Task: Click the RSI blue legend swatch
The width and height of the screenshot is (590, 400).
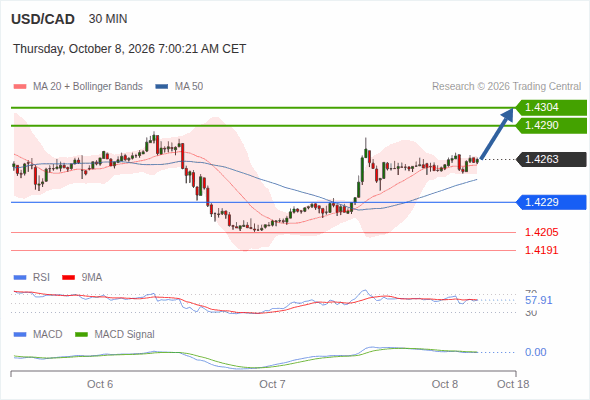Action: point(20,278)
